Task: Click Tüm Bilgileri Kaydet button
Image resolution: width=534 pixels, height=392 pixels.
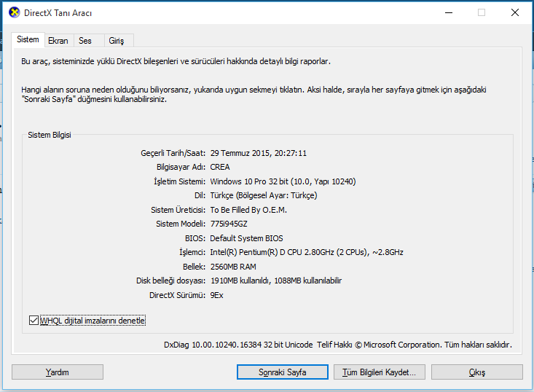Action: pos(380,372)
